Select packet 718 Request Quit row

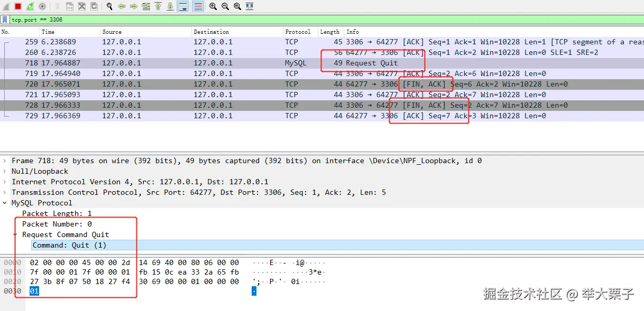click(322, 63)
